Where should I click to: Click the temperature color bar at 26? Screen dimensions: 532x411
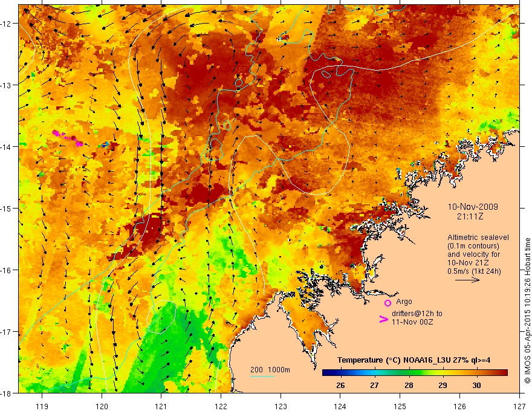pos(340,373)
